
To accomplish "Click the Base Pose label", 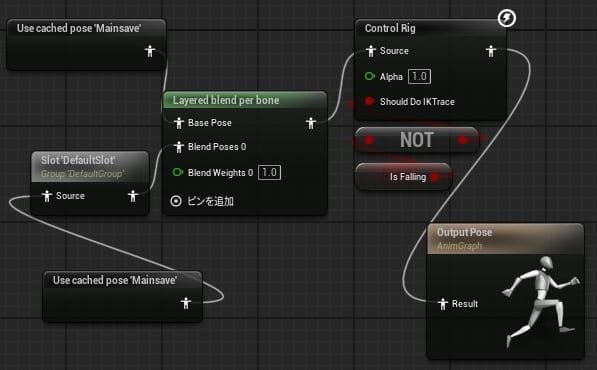I will coord(210,123).
